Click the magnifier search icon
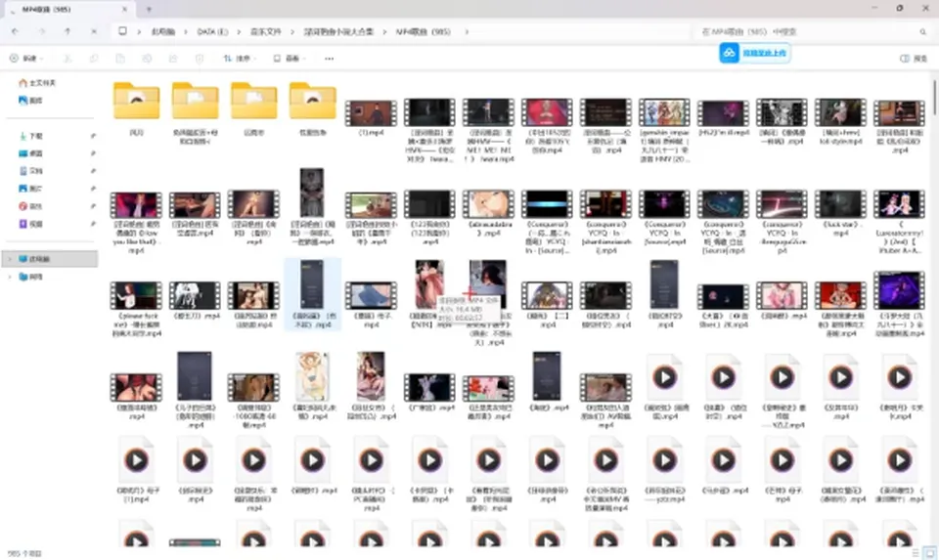 922,31
